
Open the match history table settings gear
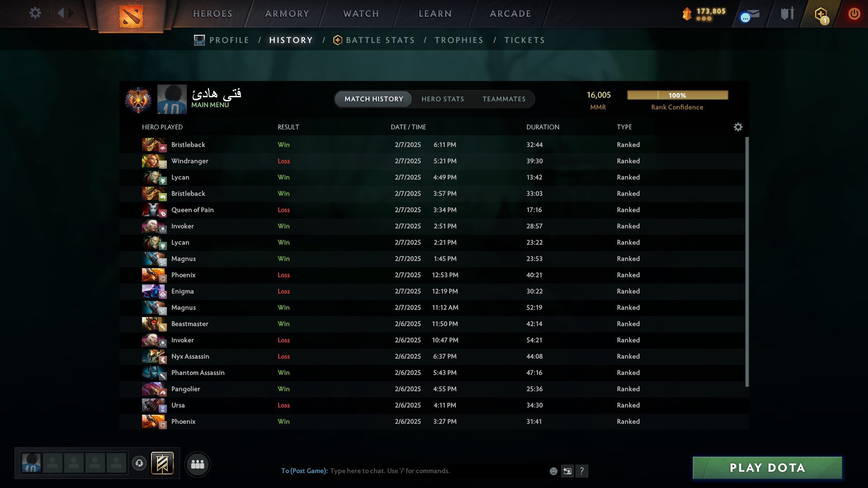pos(738,127)
